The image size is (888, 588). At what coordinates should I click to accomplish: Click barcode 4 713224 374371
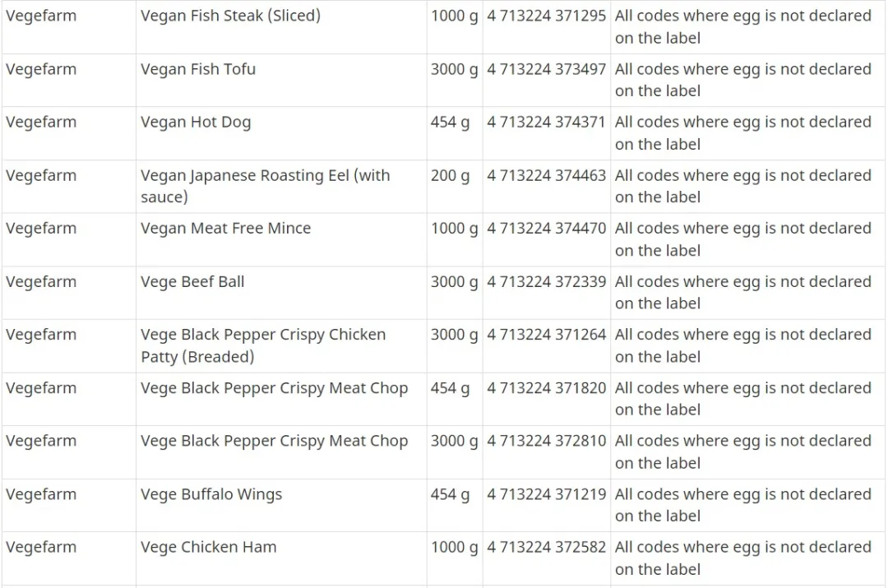point(547,123)
